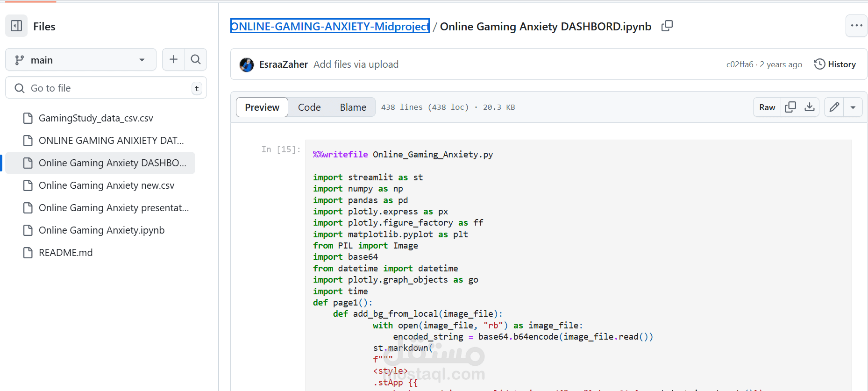Click the 'def page1():' code line

coord(342,303)
